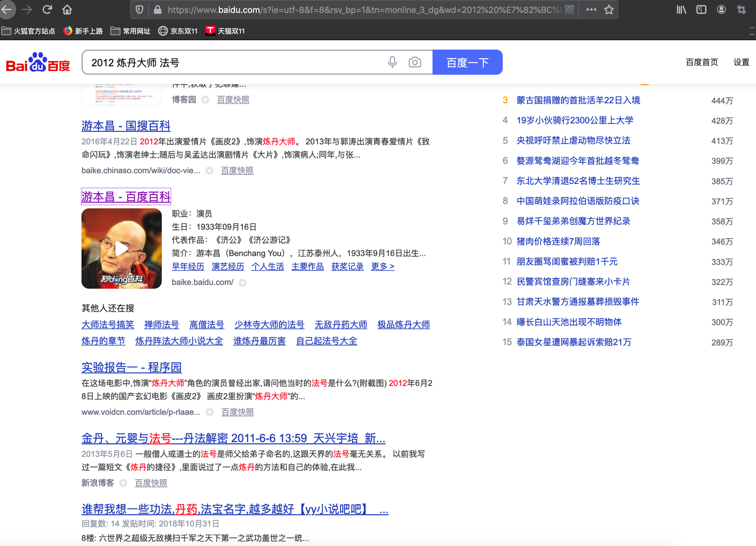The image size is (756, 546).
Task: Search related term 自己起法号大全
Action: [x=327, y=341]
